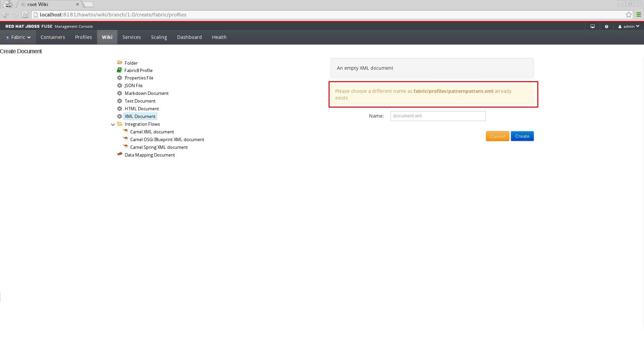Viewport: 644px width, 362px height.
Task: Click the Data Mapping Document icon
Action: tap(120, 154)
